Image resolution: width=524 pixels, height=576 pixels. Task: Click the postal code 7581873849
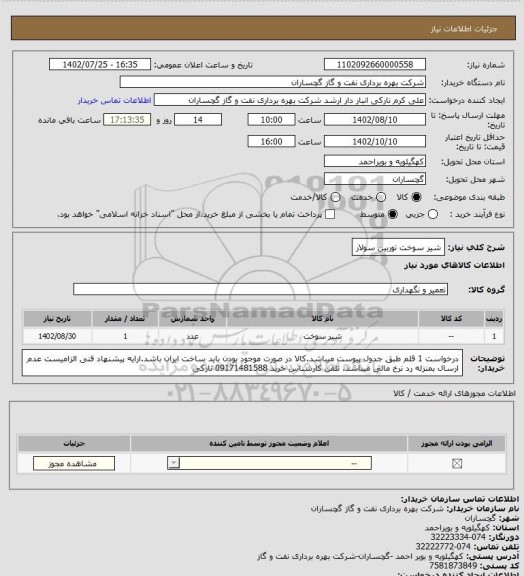tap(453, 566)
